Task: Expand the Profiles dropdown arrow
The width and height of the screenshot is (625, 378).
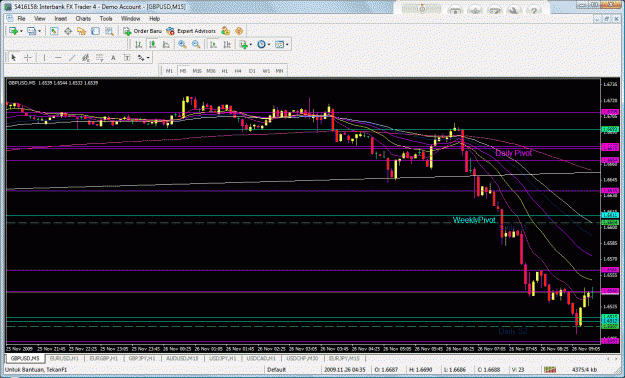Action: coord(39,31)
